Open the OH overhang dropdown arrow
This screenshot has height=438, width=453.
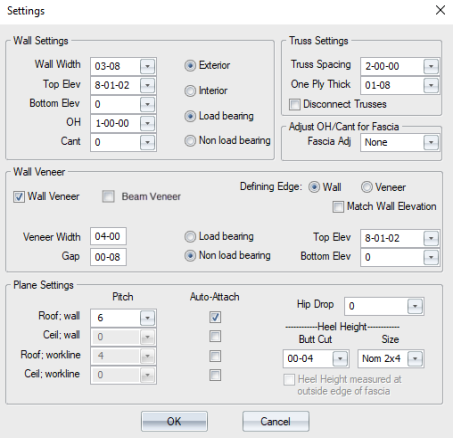(x=147, y=123)
